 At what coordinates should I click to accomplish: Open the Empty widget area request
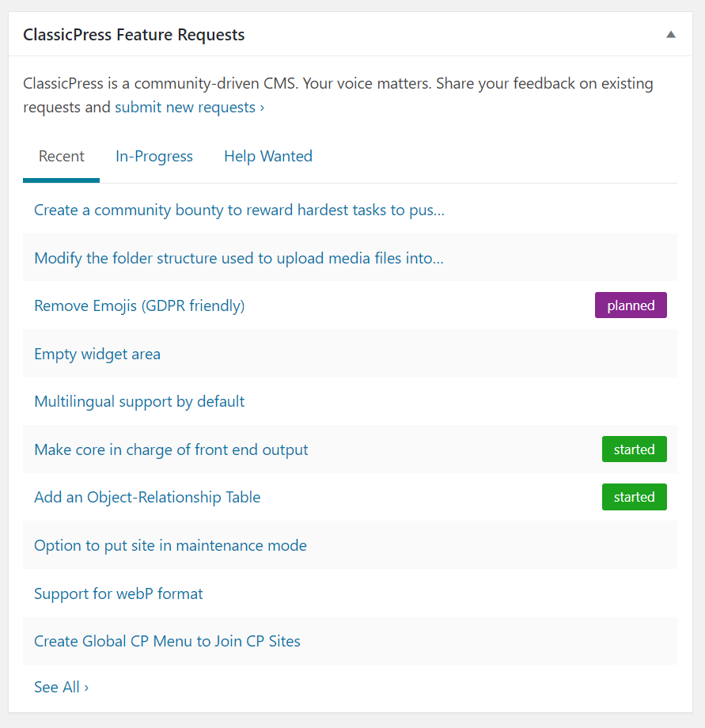(x=97, y=354)
